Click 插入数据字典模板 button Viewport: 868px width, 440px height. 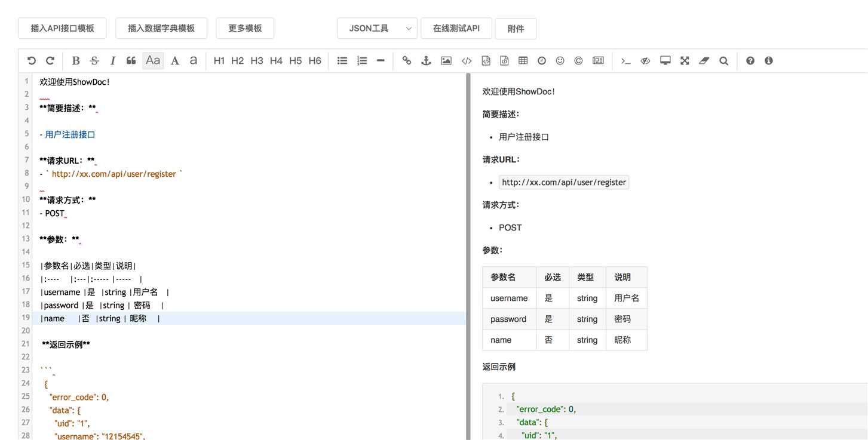(x=161, y=28)
